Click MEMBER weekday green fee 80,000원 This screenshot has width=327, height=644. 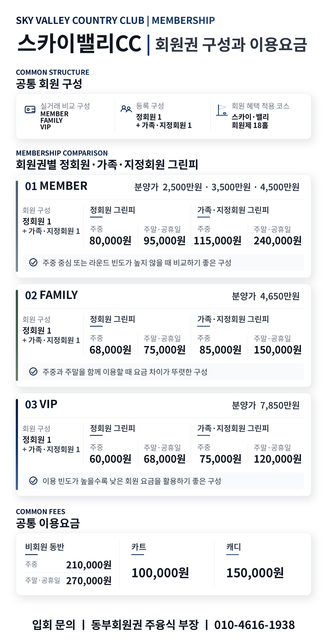tap(110, 241)
